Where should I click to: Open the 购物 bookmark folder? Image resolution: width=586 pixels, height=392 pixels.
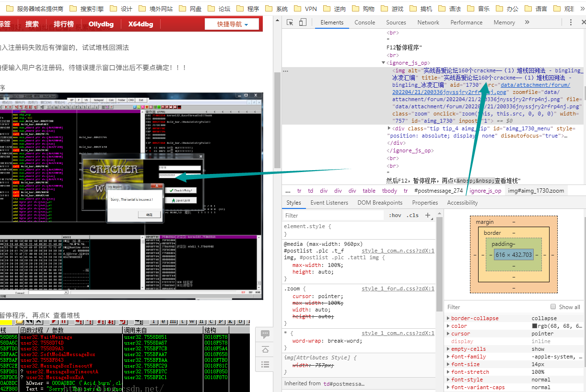coord(363,9)
